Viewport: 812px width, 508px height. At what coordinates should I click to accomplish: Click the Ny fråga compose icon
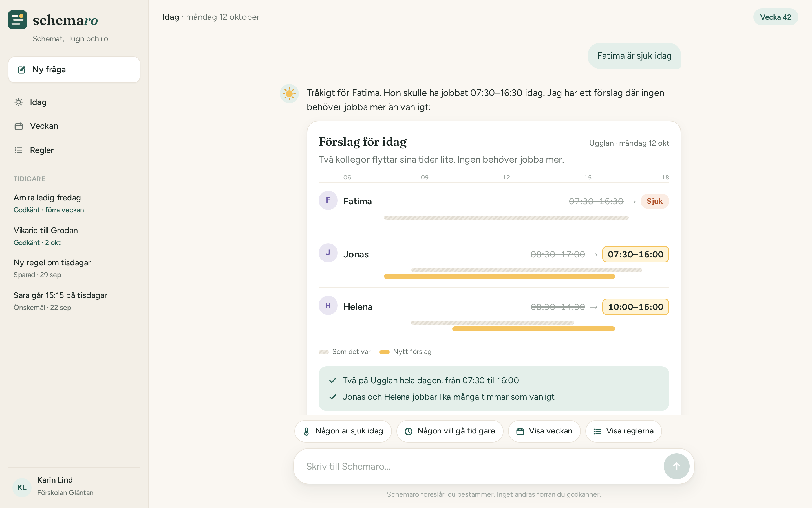21,70
